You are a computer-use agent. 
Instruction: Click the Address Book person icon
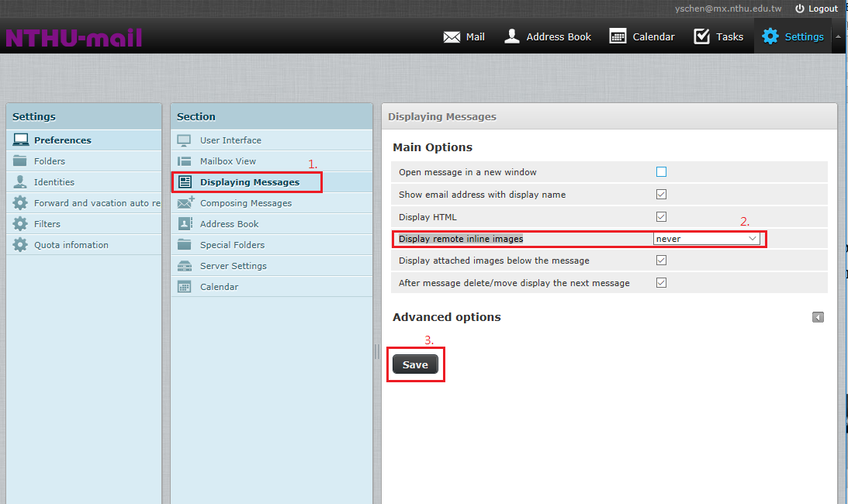coord(512,36)
